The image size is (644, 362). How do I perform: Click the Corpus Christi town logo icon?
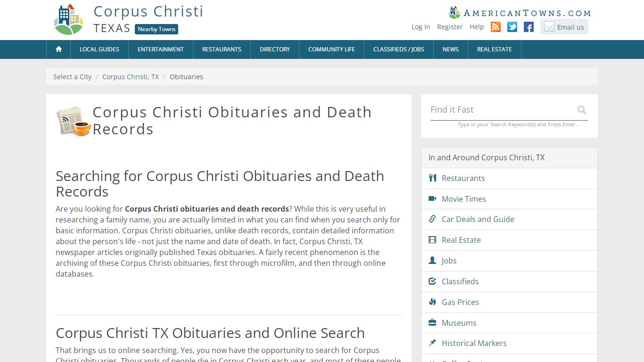(x=69, y=19)
